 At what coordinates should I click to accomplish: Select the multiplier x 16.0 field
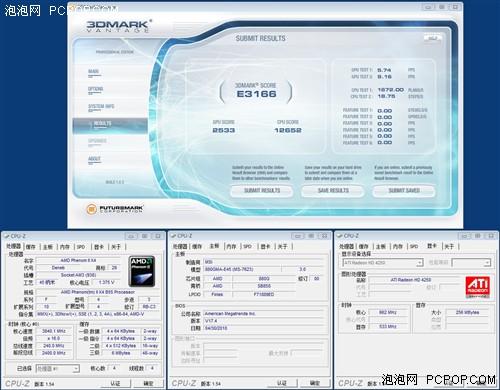point(54,338)
